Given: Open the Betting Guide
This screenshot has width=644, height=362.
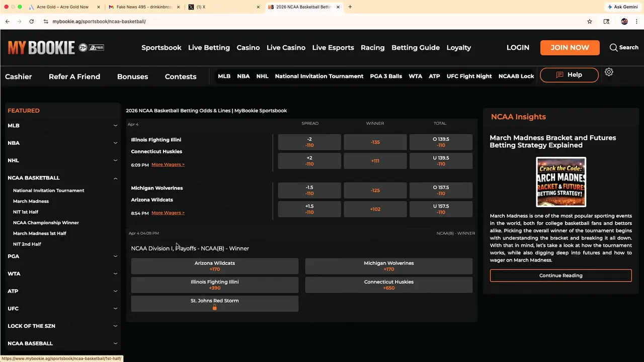Looking at the screenshot, I should [416, 47].
